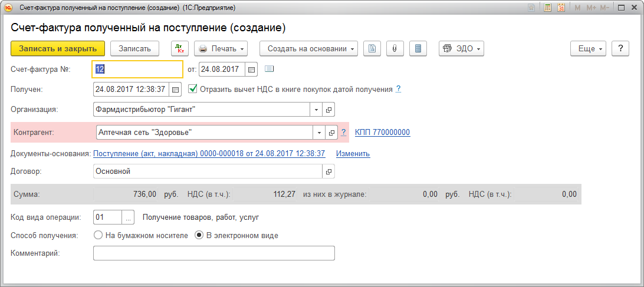Open calendar picker for Получен date

tap(175, 89)
